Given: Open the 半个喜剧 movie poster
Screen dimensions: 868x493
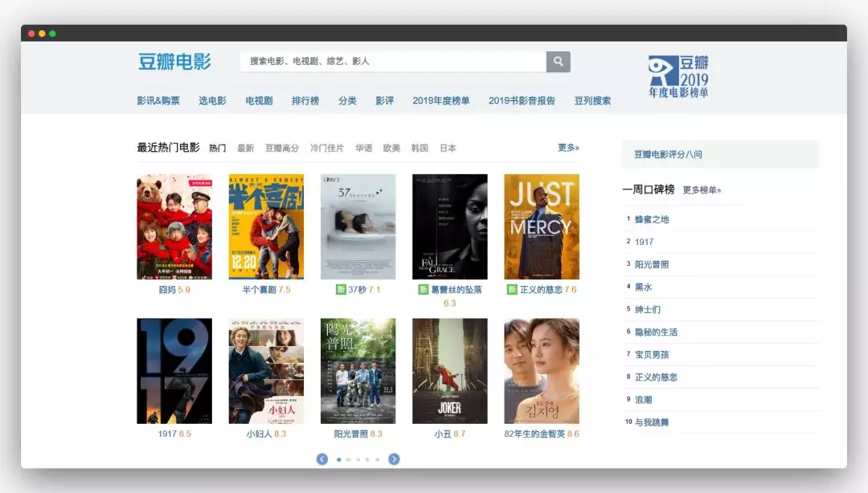Looking at the screenshot, I should (x=266, y=227).
